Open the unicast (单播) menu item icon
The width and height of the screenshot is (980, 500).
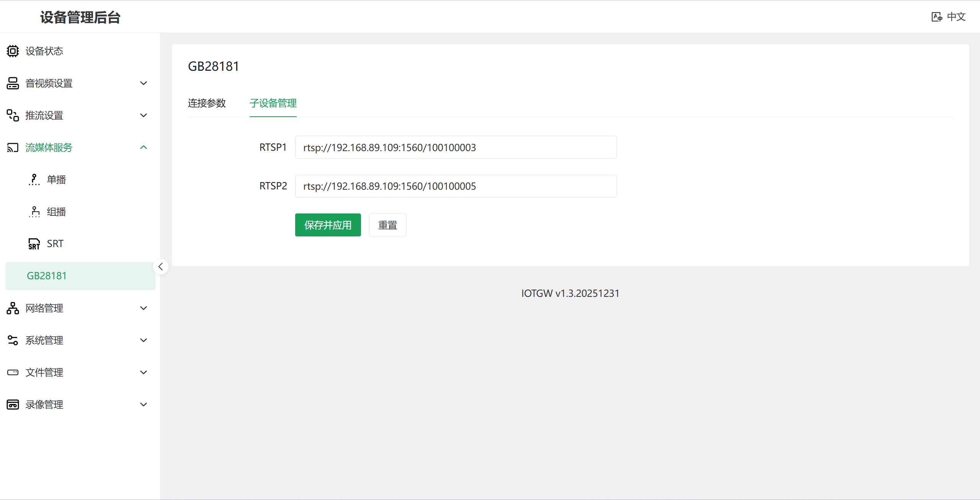click(34, 179)
